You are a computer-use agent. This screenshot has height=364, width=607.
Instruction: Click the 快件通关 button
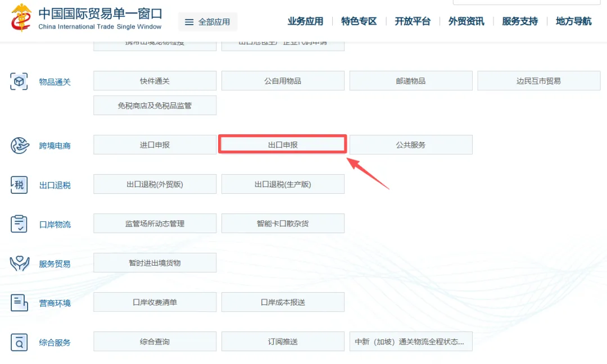155,80
